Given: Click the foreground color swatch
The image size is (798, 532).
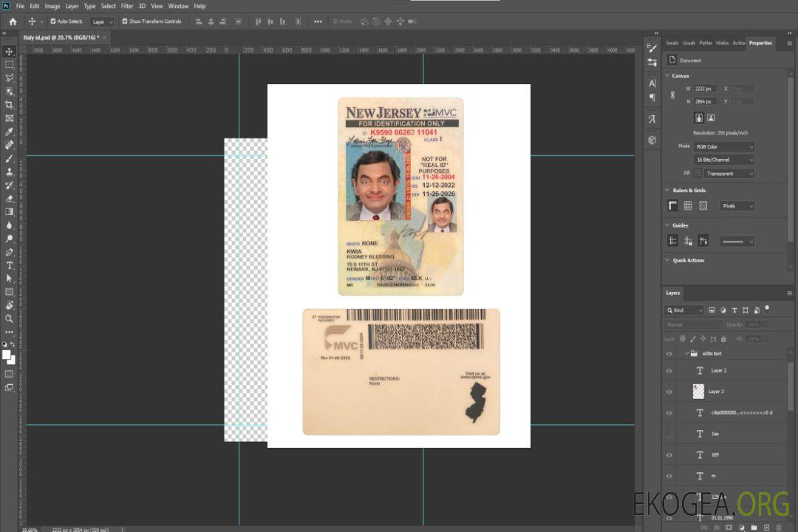Looking at the screenshot, I should tap(7, 355).
